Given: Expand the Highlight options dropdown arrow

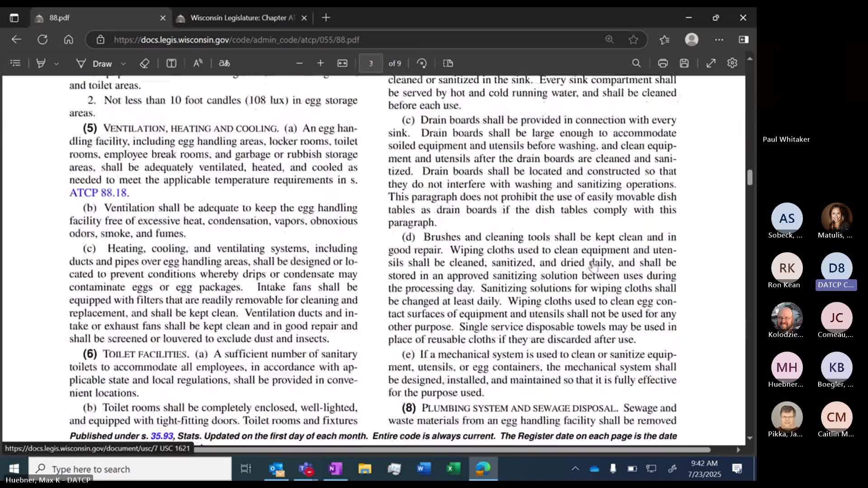Looking at the screenshot, I should pos(57,64).
